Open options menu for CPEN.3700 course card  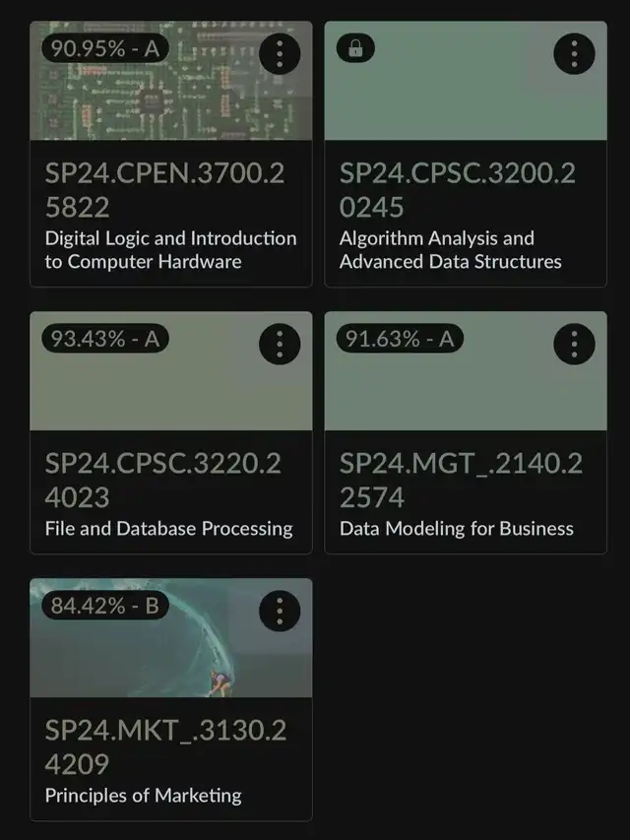coord(280,53)
